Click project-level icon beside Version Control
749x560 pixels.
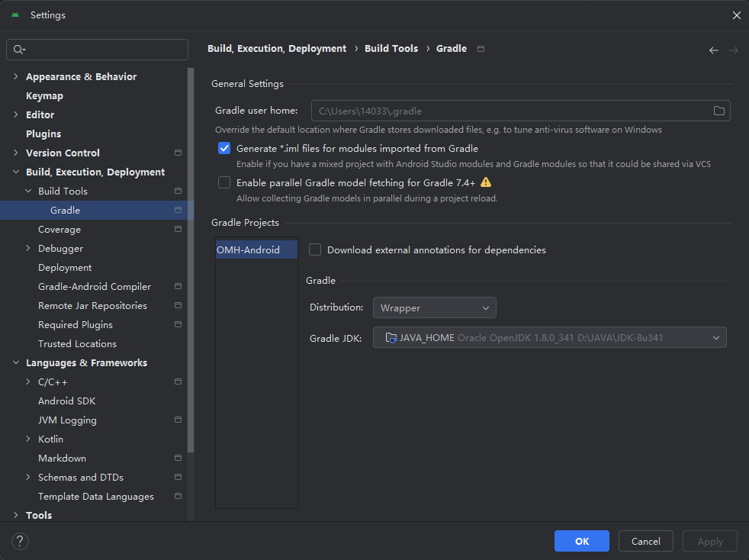178,153
